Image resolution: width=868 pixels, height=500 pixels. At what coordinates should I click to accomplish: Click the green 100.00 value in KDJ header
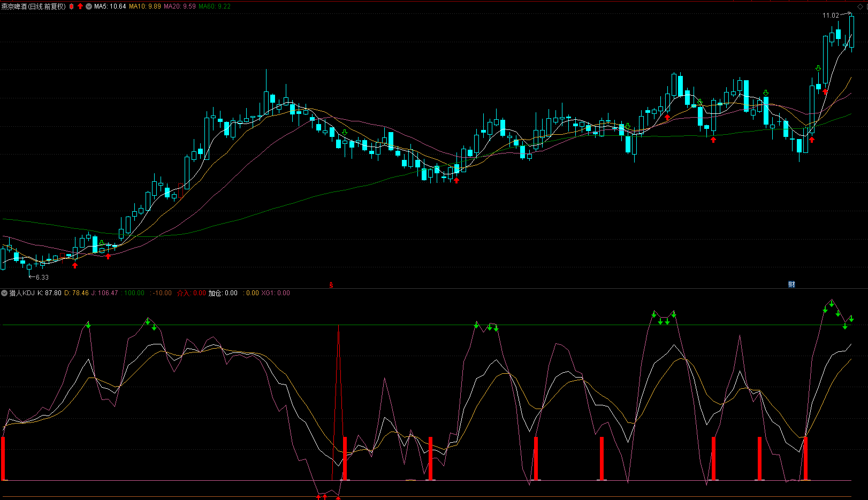pyautogui.click(x=134, y=293)
